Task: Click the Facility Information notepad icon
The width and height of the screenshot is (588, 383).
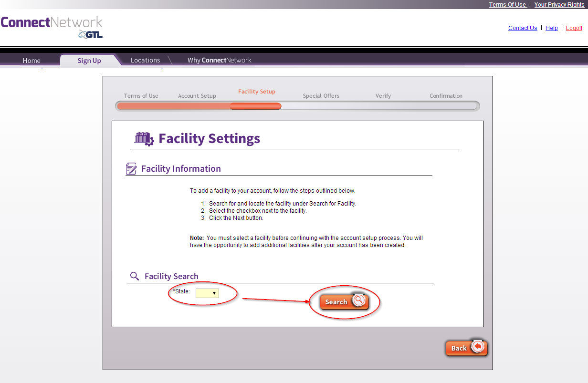Action: click(x=131, y=169)
